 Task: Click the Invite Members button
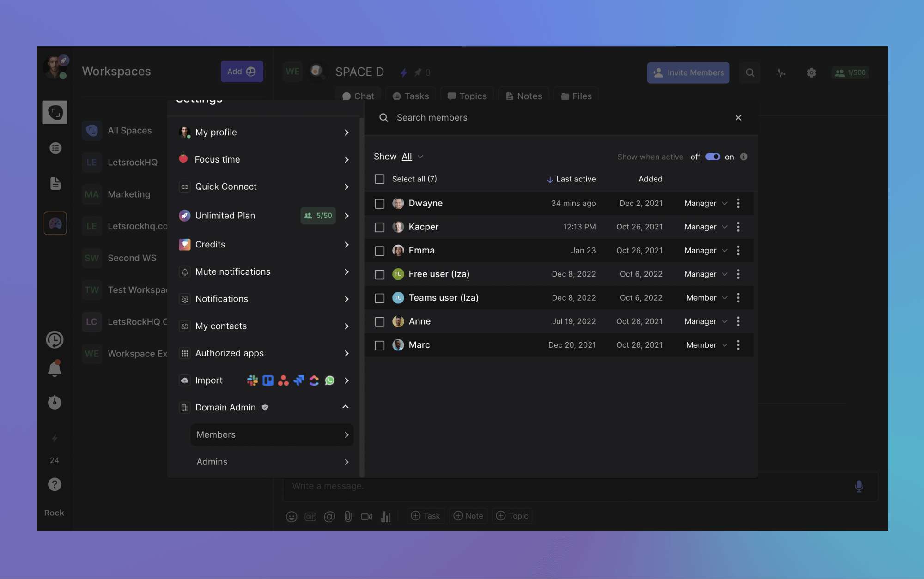[x=688, y=72]
